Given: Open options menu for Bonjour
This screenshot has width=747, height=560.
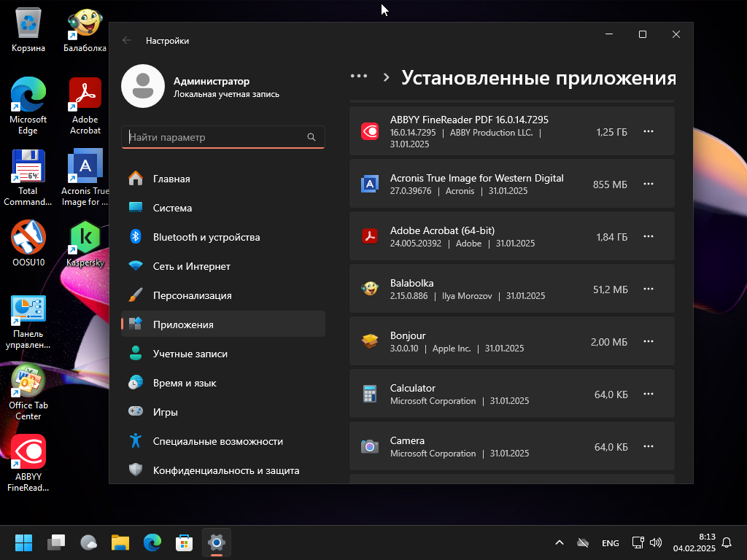Looking at the screenshot, I should [x=649, y=341].
